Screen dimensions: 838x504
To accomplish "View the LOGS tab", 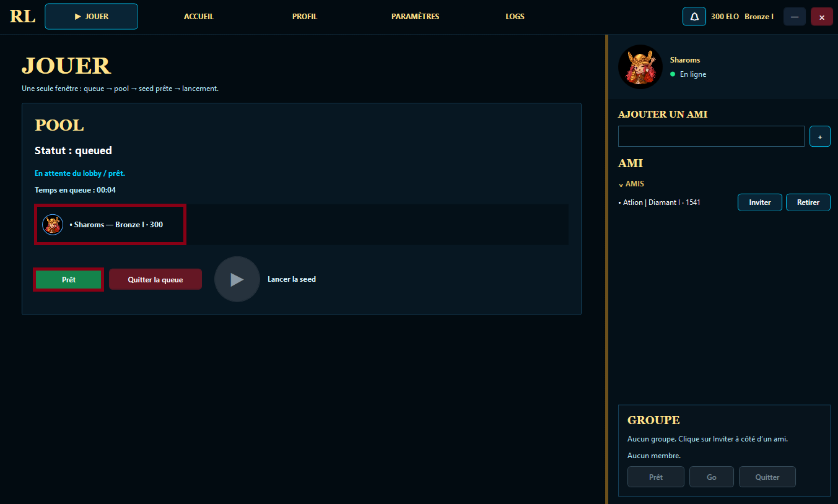I will point(515,17).
